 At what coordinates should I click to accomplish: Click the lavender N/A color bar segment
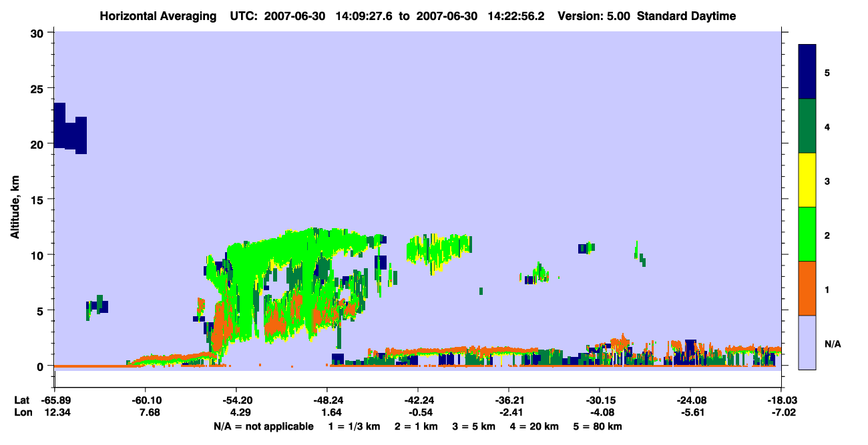[807, 342]
